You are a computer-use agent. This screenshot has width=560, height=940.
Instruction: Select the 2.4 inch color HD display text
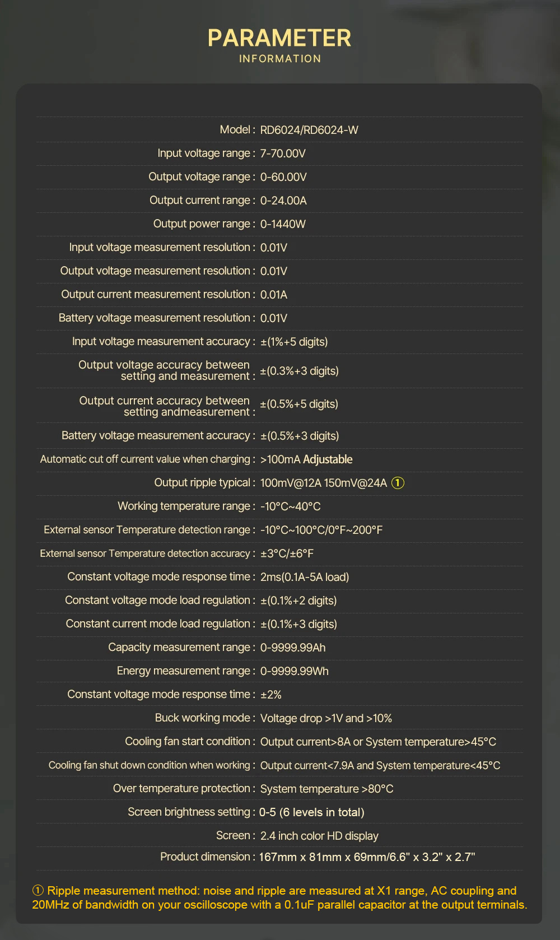(x=319, y=836)
